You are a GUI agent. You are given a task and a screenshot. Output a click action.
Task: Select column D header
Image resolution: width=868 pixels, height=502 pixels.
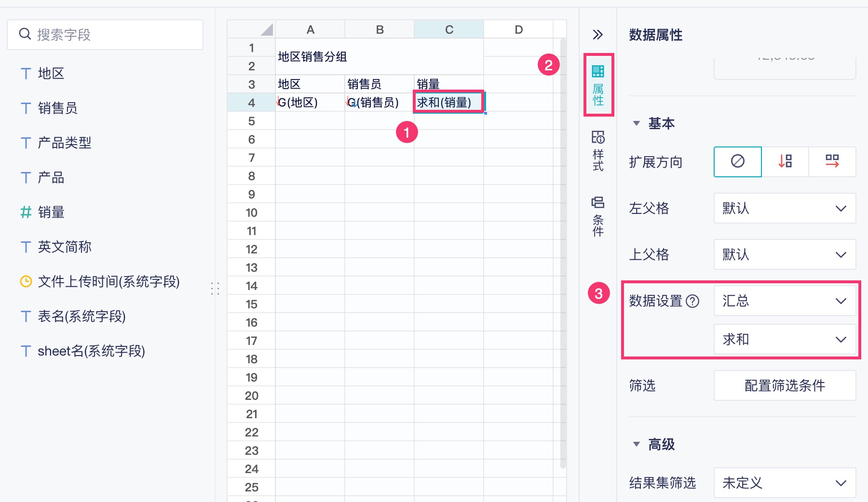point(518,29)
